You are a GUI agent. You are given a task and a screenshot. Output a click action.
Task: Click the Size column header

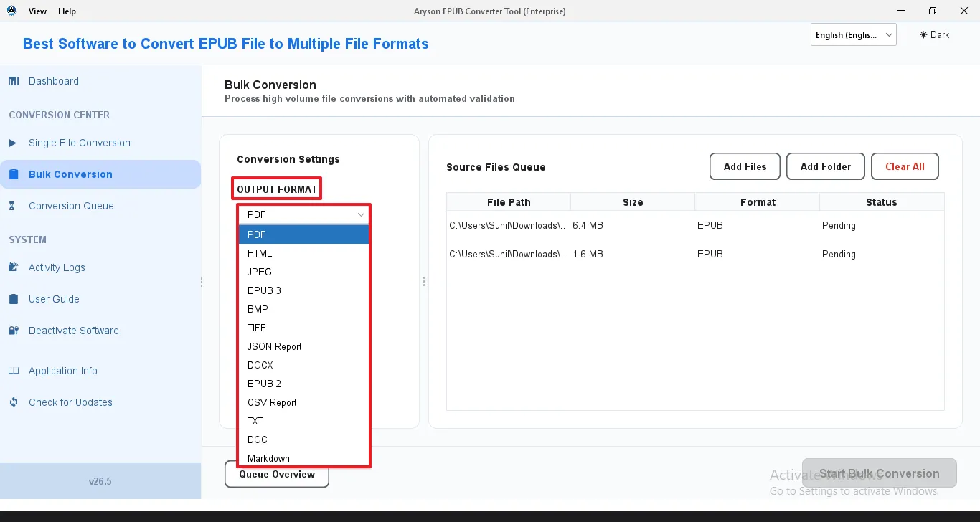(633, 202)
